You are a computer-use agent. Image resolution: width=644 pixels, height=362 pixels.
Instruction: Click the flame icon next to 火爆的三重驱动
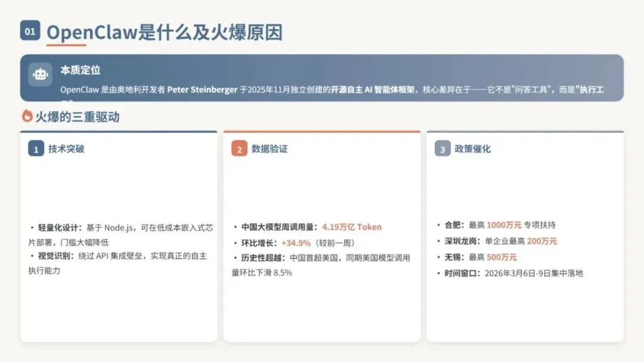coord(27,116)
